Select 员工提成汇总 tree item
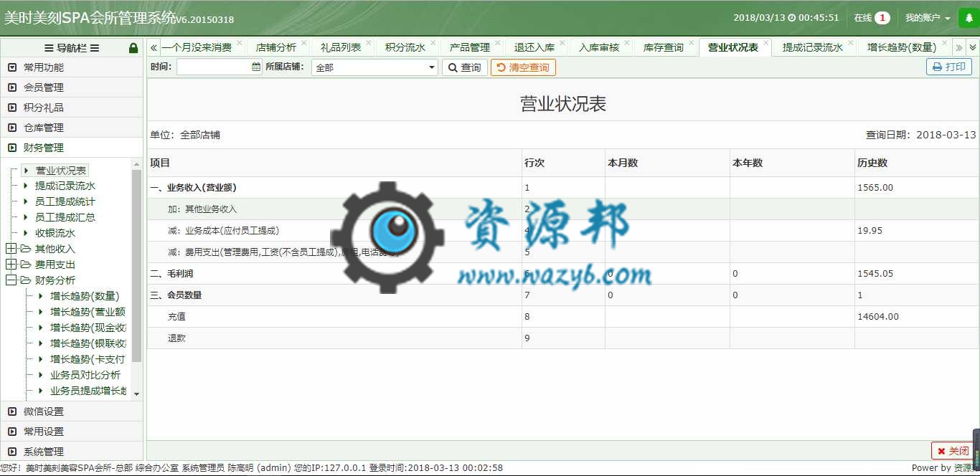Screen dimensions: 980x476 click(x=65, y=217)
